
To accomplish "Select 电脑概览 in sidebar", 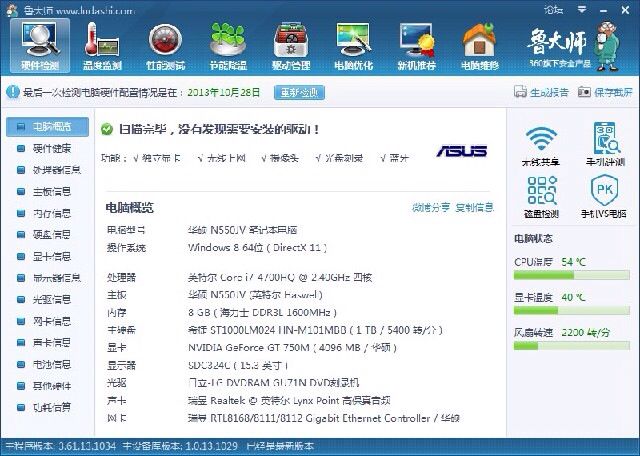I will (x=47, y=127).
